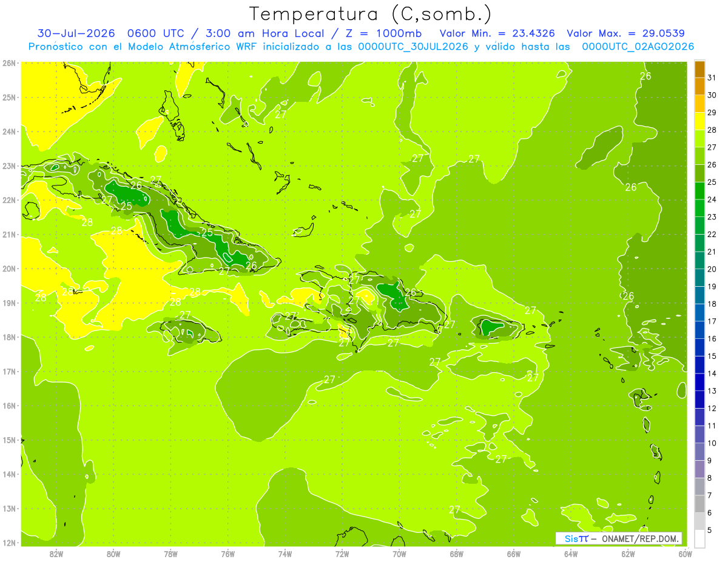Click "Valor Max. = 29.0539" text
This screenshot has height=562, width=728.
click(625, 33)
